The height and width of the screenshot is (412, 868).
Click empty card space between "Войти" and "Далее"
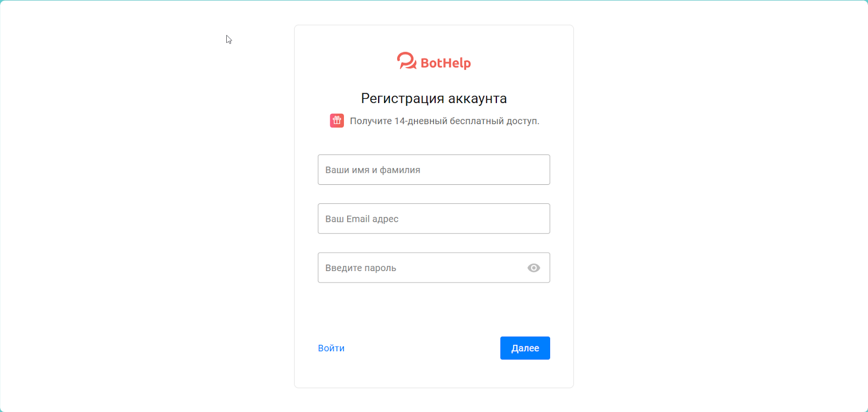423,348
